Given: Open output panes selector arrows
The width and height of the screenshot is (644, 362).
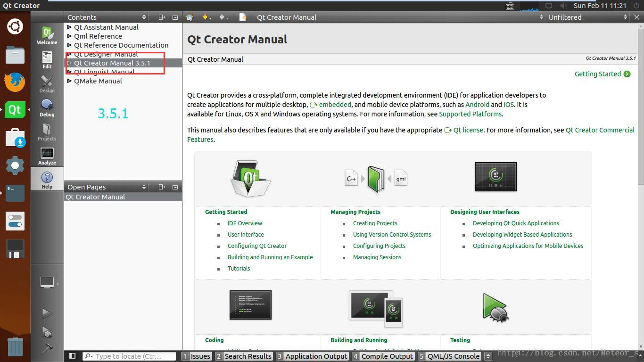Looking at the screenshot, I should coord(488,356).
